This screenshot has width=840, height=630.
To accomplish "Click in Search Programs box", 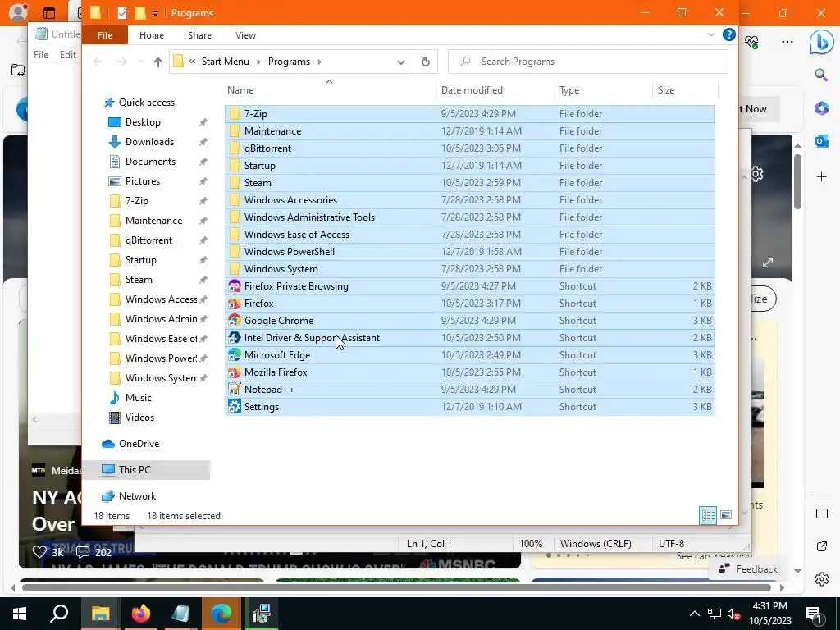I will tap(587, 62).
